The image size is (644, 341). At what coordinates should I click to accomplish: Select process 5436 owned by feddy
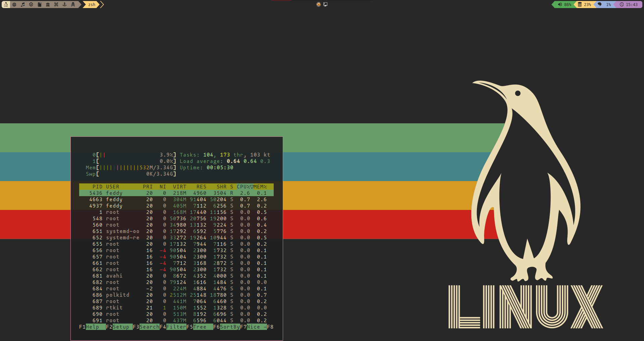tap(176, 193)
